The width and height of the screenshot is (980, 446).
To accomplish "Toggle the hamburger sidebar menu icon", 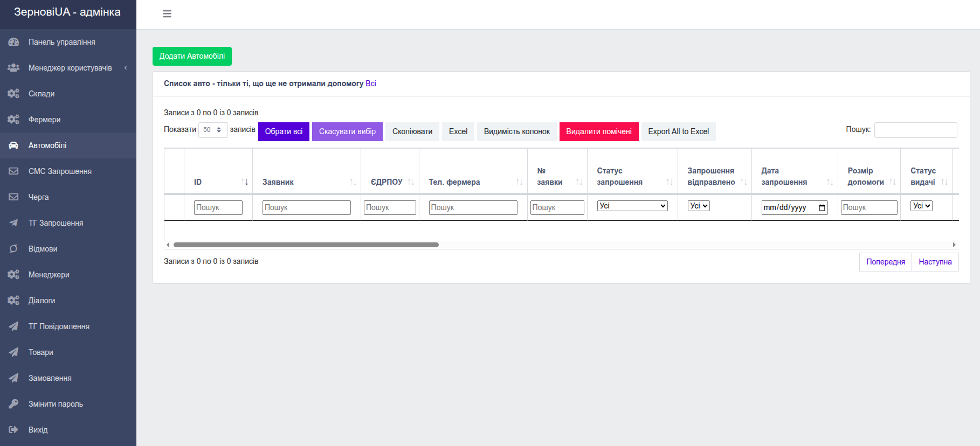I will pyautogui.click(x=167, y=14).
